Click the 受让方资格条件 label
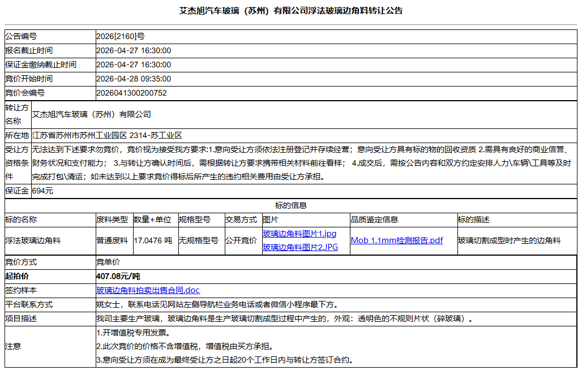This screenshot has width=582, height=392. coord(17,163)
